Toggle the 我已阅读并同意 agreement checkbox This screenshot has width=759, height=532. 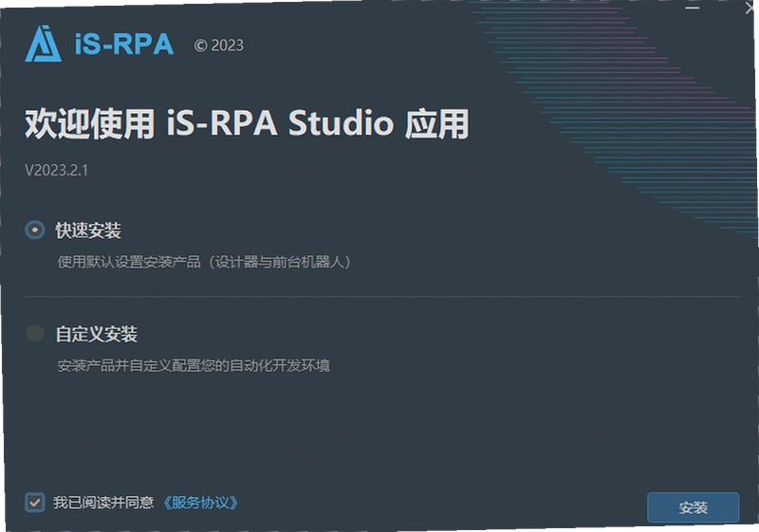coord(35,503)
